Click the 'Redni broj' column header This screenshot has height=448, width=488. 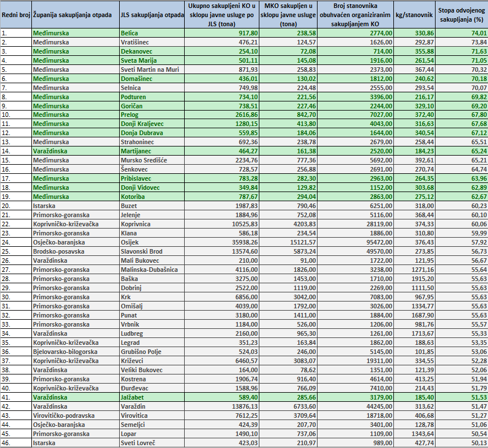[16, 15]
